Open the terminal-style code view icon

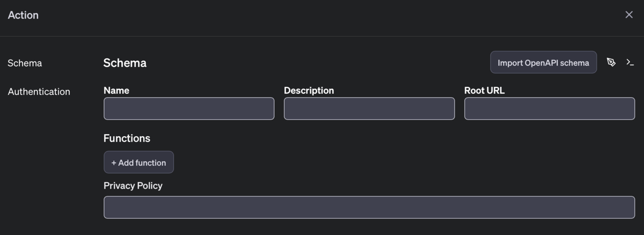click(630, 62)
